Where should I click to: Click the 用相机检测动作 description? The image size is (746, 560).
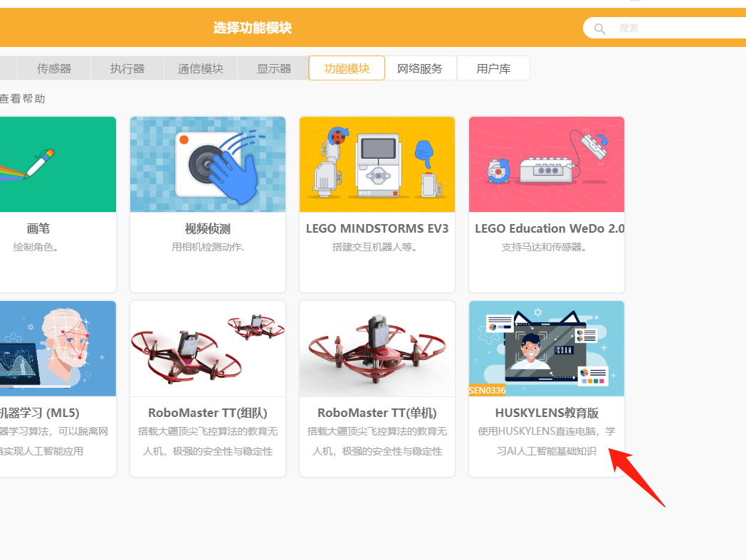click(x=208, y=247)
